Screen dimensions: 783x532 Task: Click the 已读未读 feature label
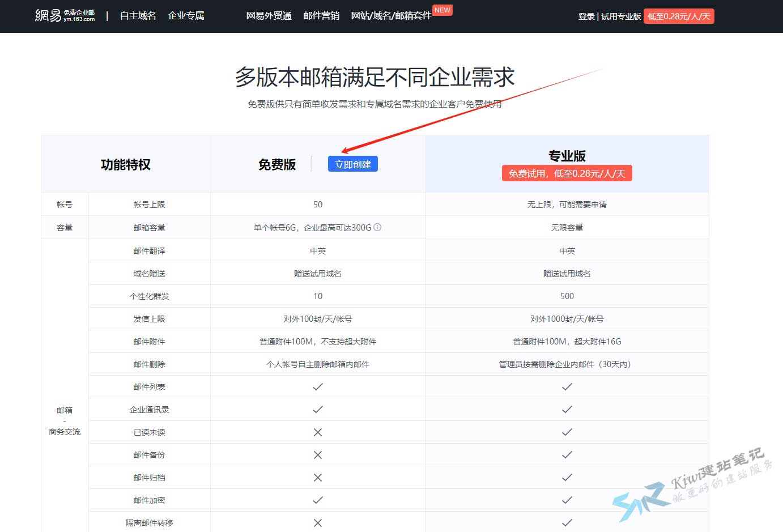pyautogui.click(x=150, y=432)
